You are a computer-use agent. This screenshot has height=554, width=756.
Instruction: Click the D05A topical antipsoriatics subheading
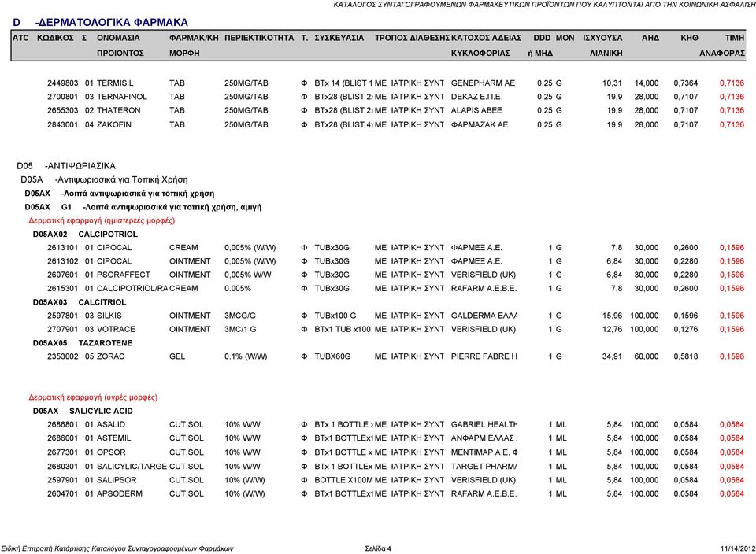point(104,179)
